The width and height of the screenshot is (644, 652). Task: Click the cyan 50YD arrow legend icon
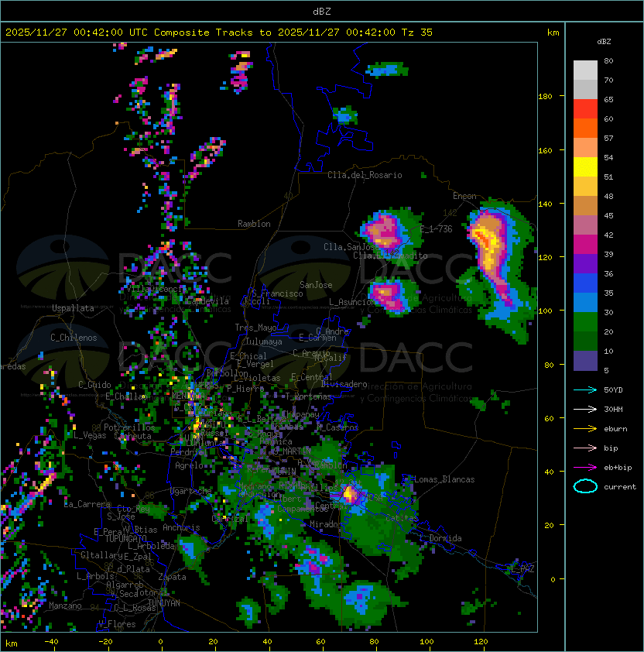585,389
